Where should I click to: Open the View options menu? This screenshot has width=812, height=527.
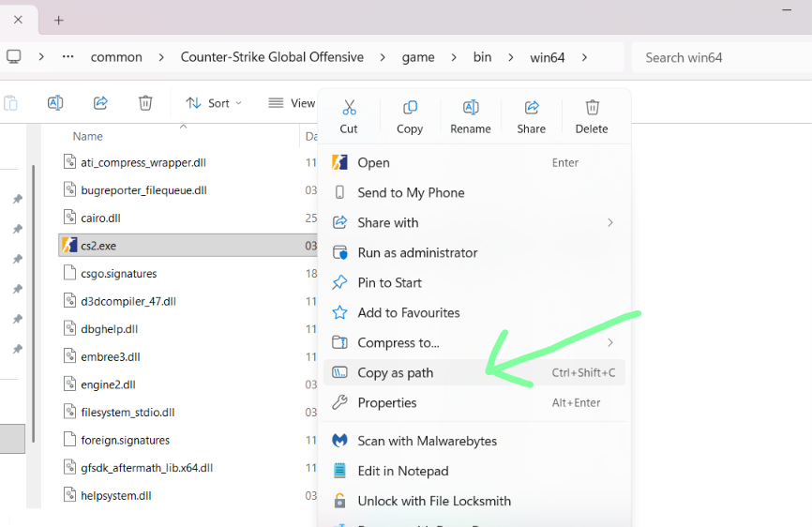292,103
